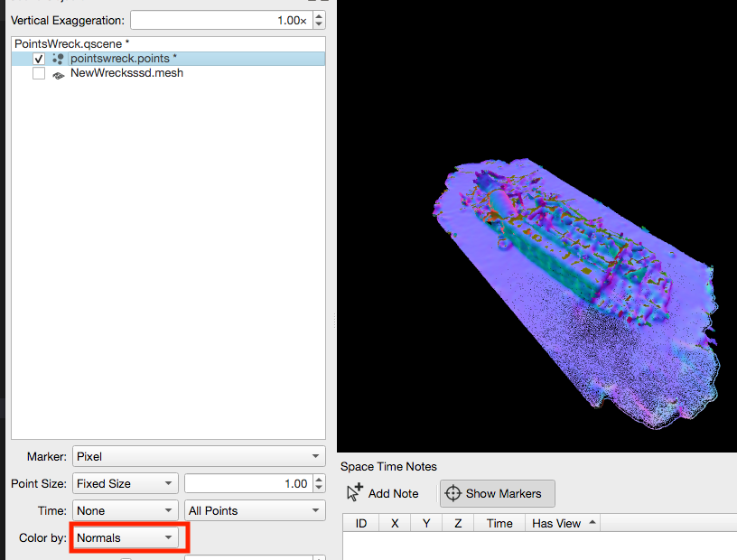Open the Marker dropdown showing Pixel
Screen dimensions: 737x560
199,456
